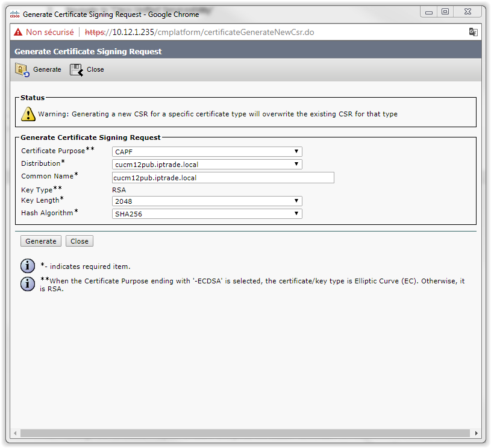Click the scrollbar right arrow

click(x=477, y=433)
